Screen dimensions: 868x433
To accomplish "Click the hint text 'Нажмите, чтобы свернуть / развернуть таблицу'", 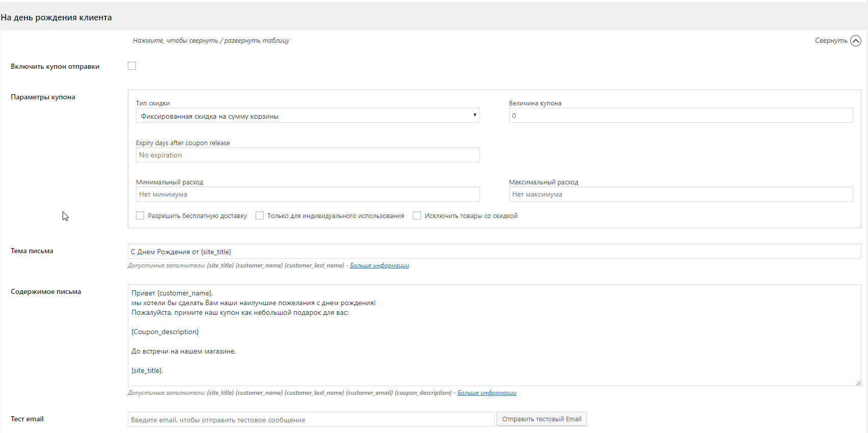I will point(211,41).
